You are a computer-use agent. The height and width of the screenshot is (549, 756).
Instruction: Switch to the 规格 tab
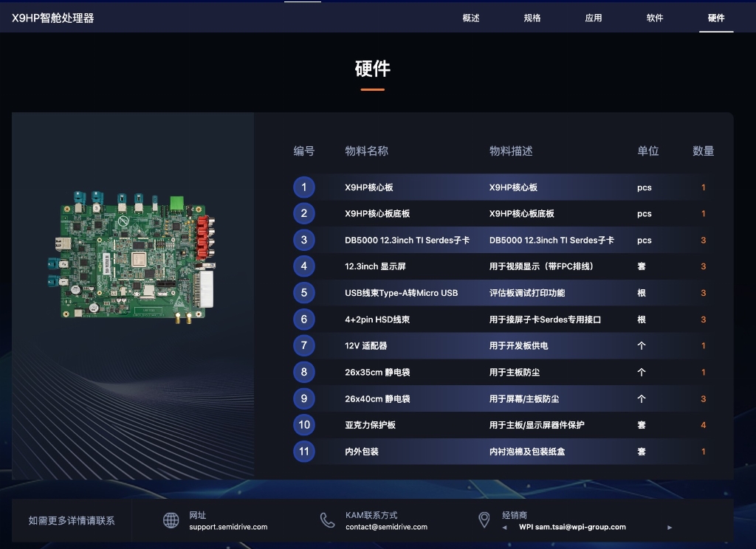[532, 18]
